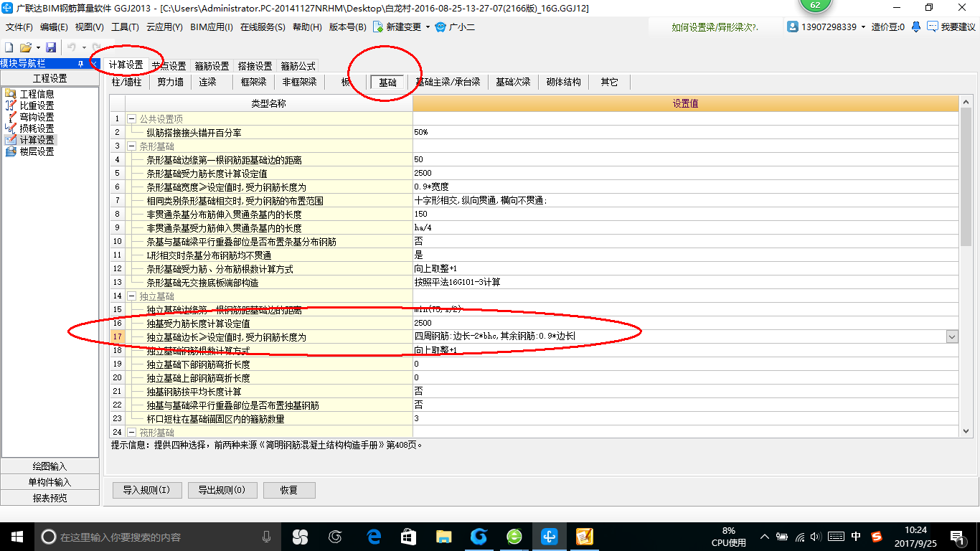Open Microsoft Edge from the taskbar
980x551 pixels.
tap(374, 536)
